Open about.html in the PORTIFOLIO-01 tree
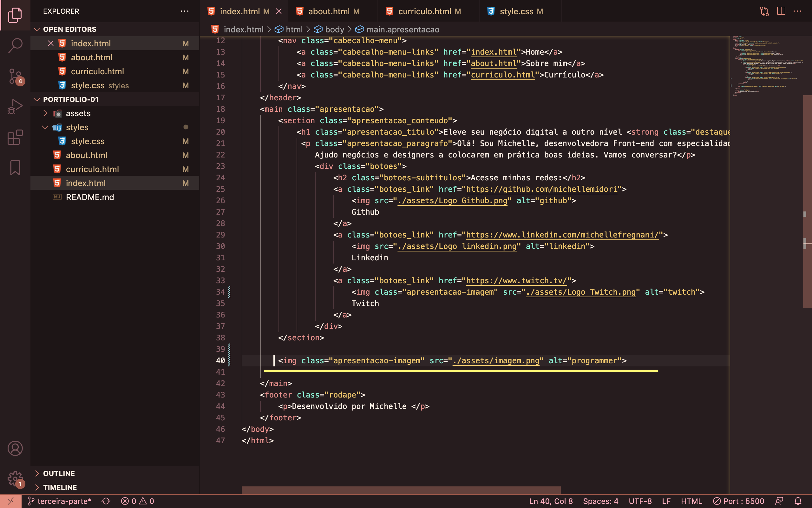 pos(115,155)
